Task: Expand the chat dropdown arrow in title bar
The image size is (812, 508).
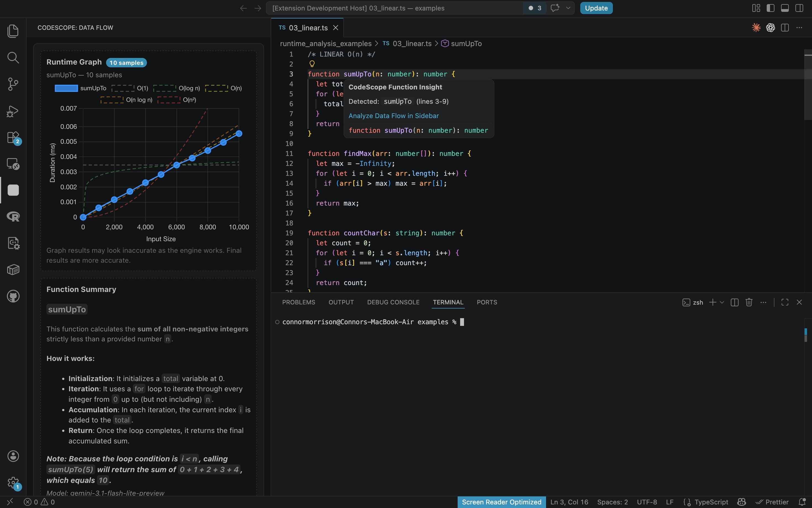Action: pos(568,8)
